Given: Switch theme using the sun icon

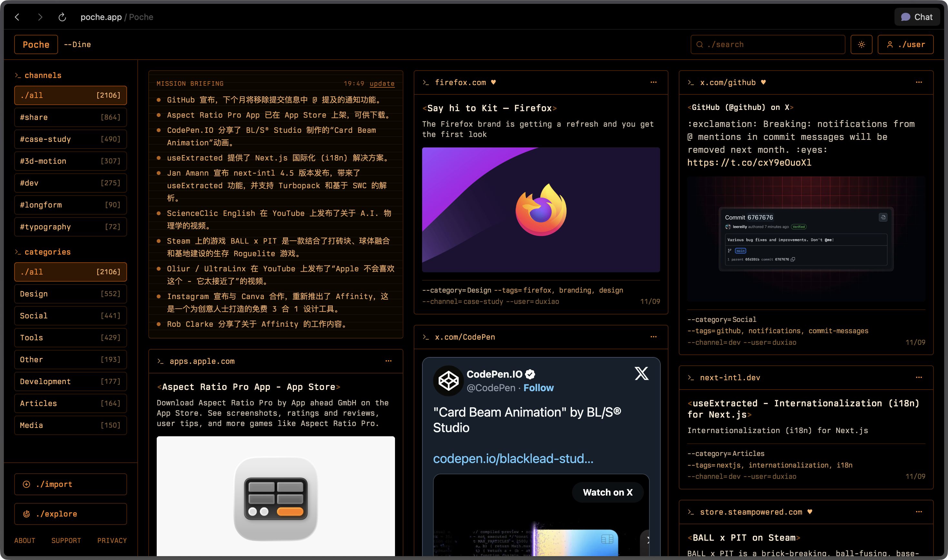Looking at the screenshot, I should click(x=862, y=44).
